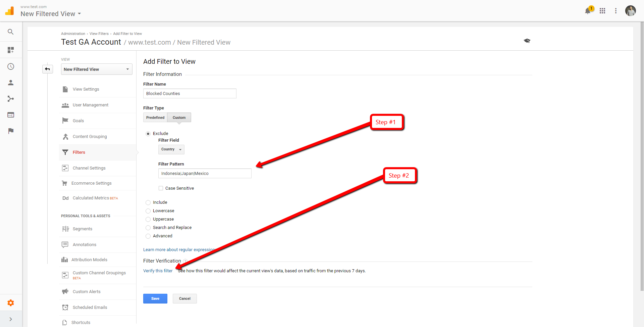Click into the Filter Name input field
This screenshot has height=327, width=644.
point(190,94)
